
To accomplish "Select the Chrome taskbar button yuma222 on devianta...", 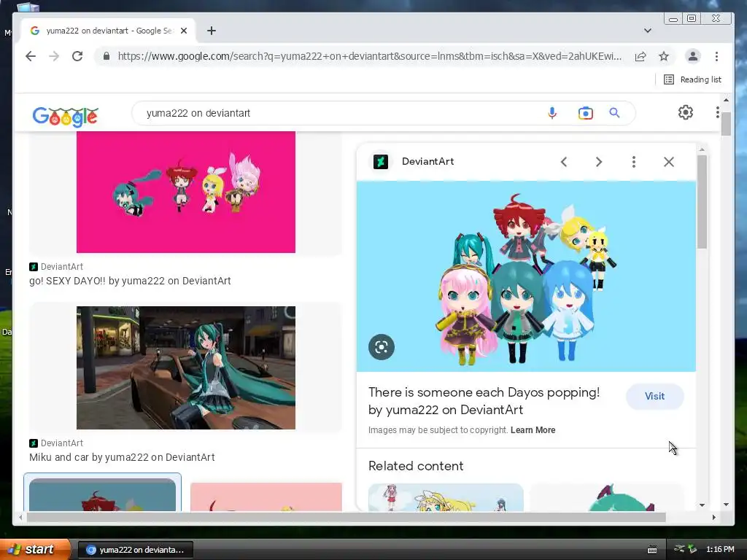I will (x=135, y=550).
